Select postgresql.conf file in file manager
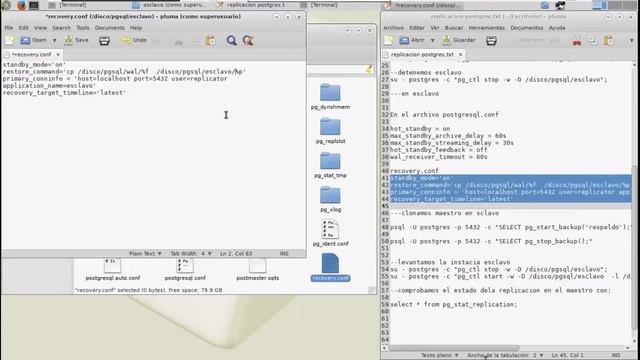 coord(185,269)
